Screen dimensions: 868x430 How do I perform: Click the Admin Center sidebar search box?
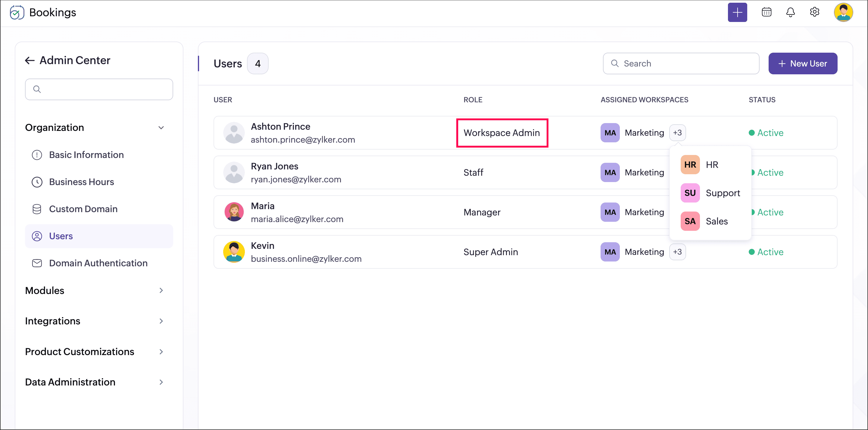[x=99, y=89]
